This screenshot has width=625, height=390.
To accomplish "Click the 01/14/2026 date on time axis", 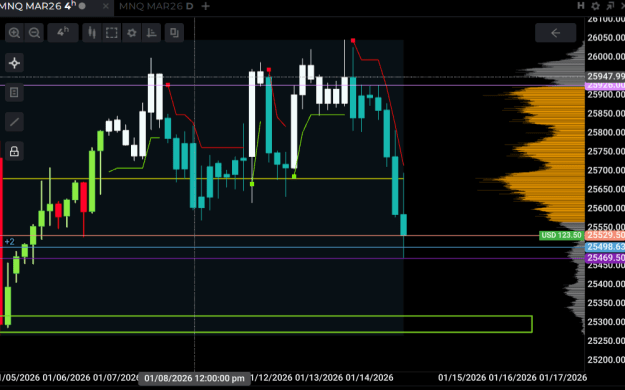I will click(369, 377).
